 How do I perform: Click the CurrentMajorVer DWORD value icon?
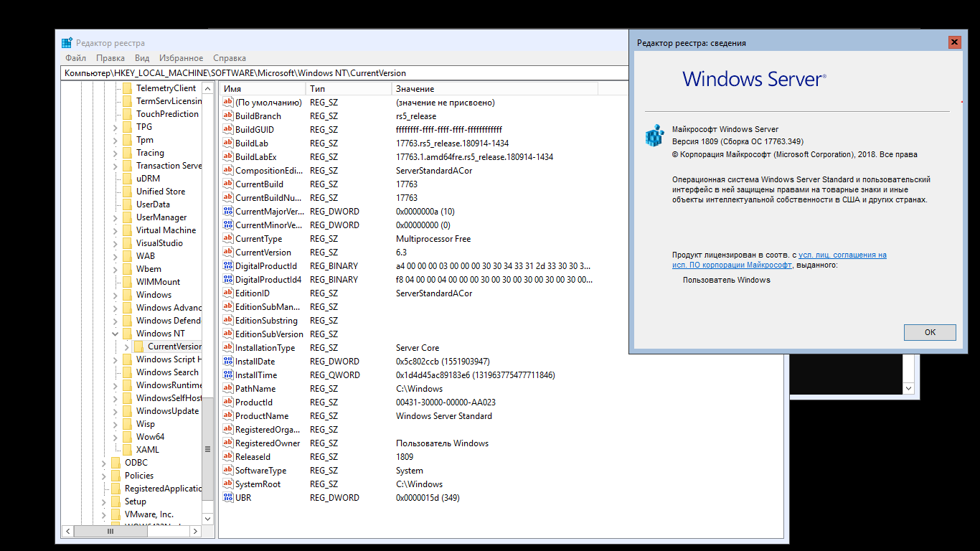[x=228, y=212]
